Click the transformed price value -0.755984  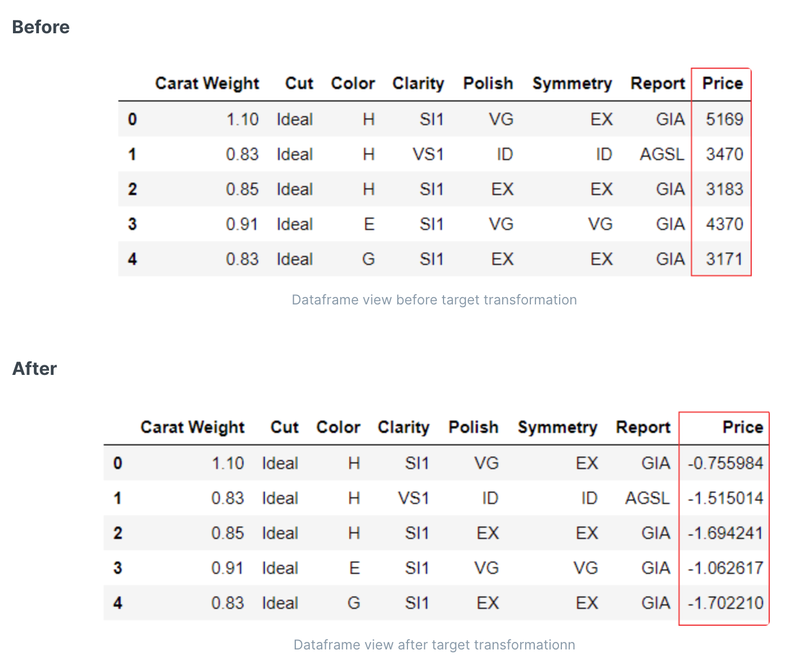[x=725, y=463]
